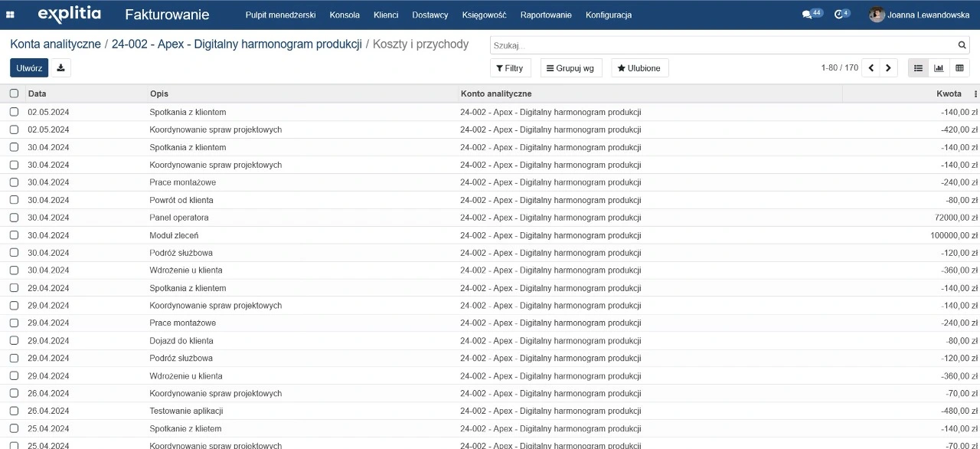This screenshot has width=980, height=449.
Task: Open the Dostawcy menu
Action: click(x=430, y=15)
